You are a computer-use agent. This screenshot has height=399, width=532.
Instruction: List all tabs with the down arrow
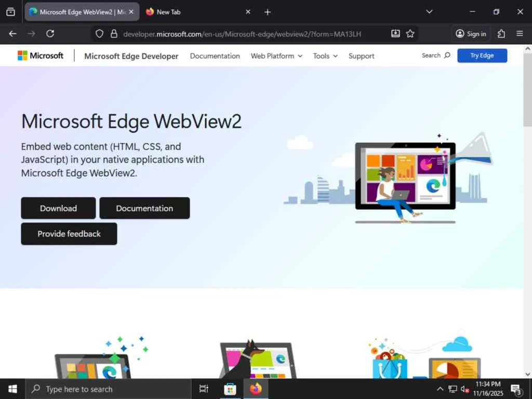429,12
